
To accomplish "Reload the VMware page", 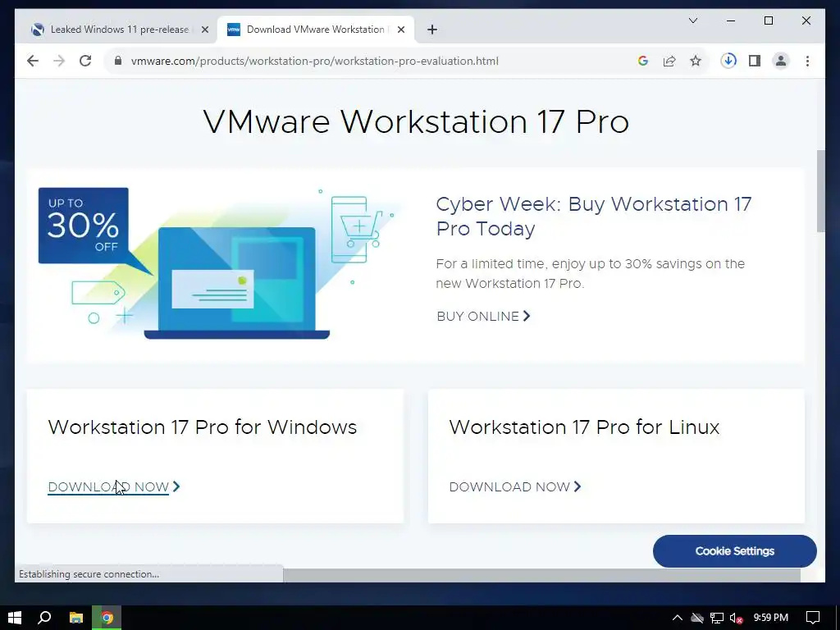I will click(x=85, y=61).
